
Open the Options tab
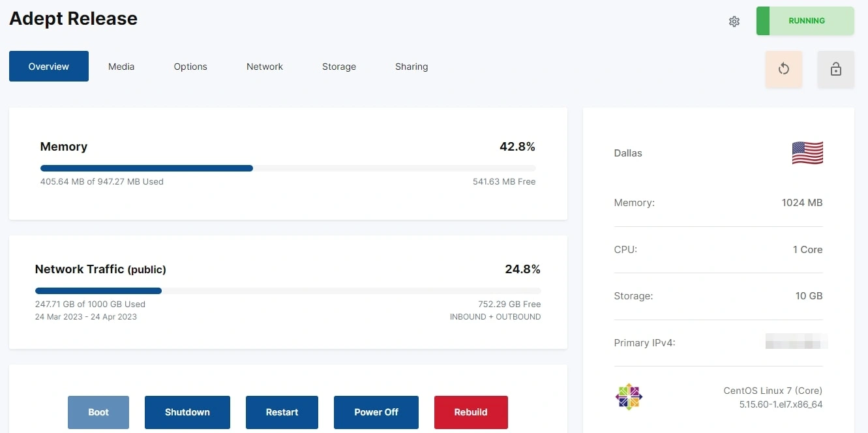coord(190,67)
